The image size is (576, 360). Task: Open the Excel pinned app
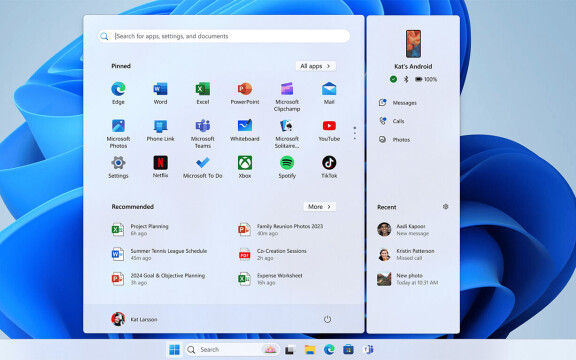(x=202, y=93)
